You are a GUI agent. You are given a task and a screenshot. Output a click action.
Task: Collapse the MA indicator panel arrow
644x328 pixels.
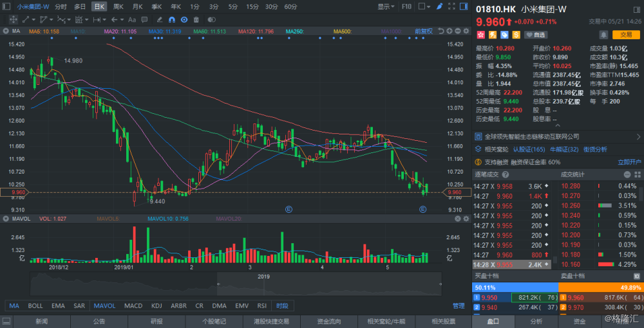6,31
